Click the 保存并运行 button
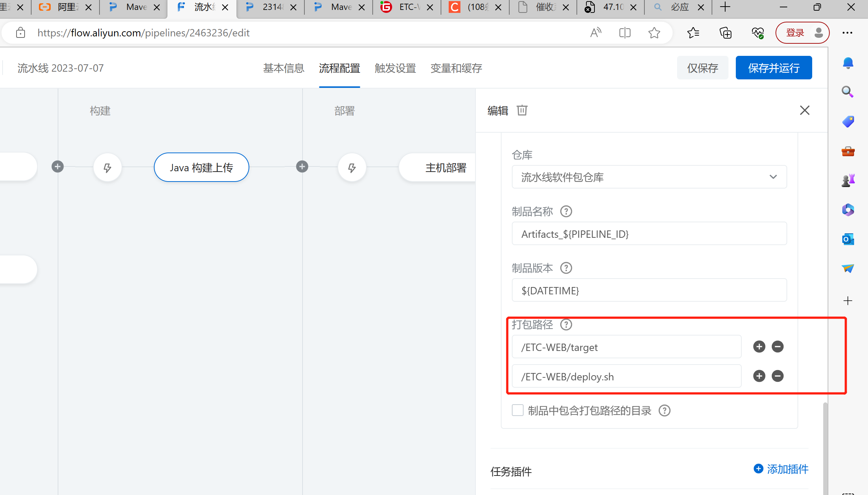The image size is (868, 495). coord(773,68)
